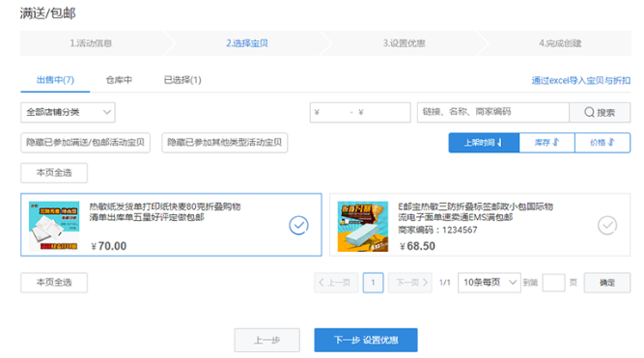The image size is (644, 358).
Task: Uncheck the ¥70.00 thermal paper item
Action: click(298, 226)
